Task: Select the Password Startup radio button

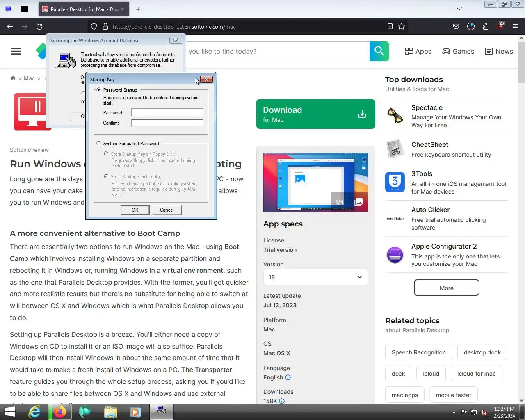Action: 98,90
